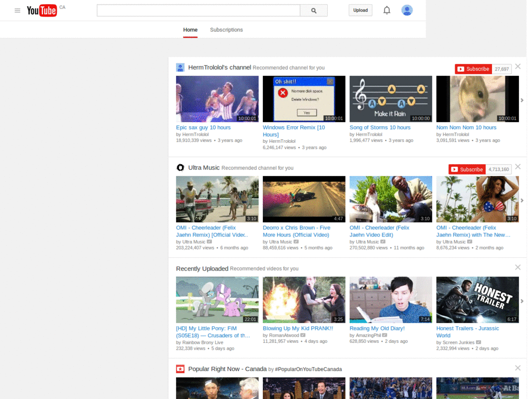
Task: Show next videos in HermTrololol's row
Action: (522, 100)
